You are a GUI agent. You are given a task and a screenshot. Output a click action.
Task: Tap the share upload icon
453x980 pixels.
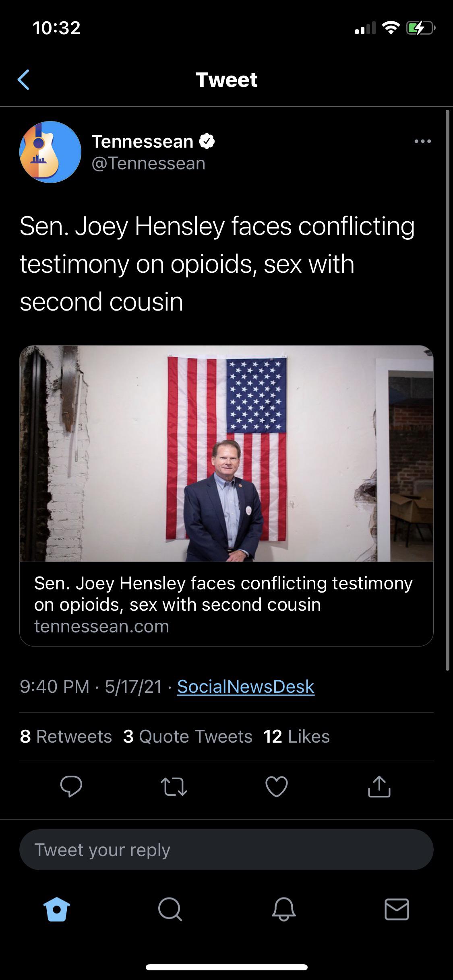tap(379, 787)
